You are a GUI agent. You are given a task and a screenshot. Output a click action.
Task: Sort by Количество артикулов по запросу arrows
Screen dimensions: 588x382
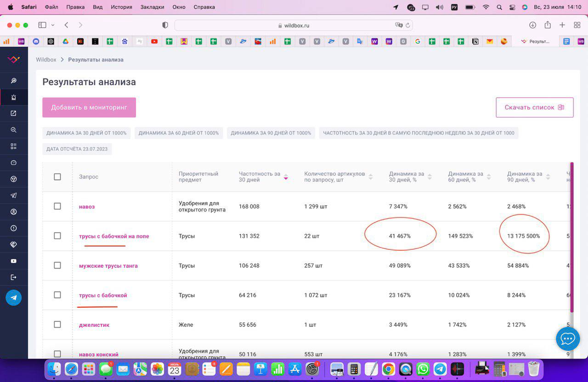coord(371,177)
